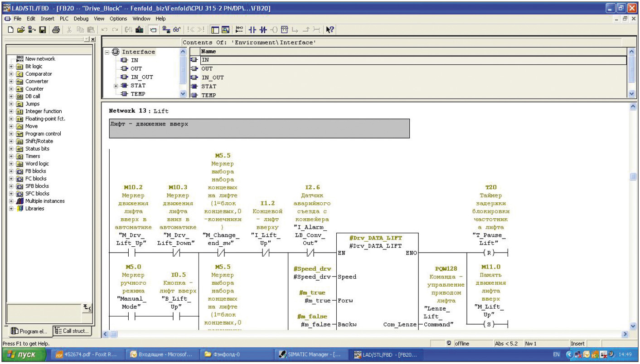Click the Open file folder icon
Image resolution: width=640 pixels, height=364 pixels.
(x=21, y=30)
